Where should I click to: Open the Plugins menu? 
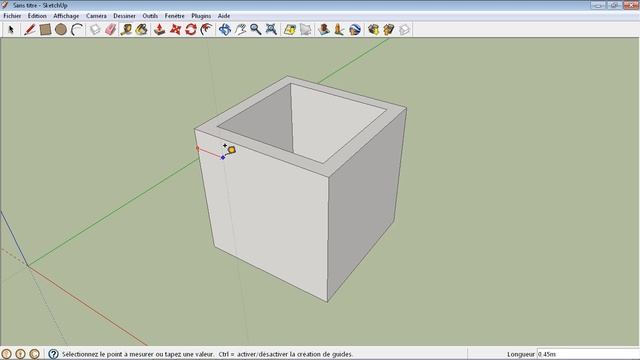coord(201,16)
